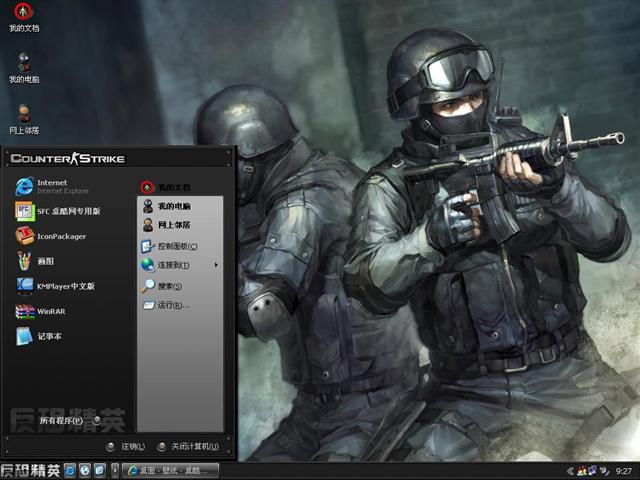Click the 反恐精英 start button
The image size is (640, 480).
[x=30, y=470]
